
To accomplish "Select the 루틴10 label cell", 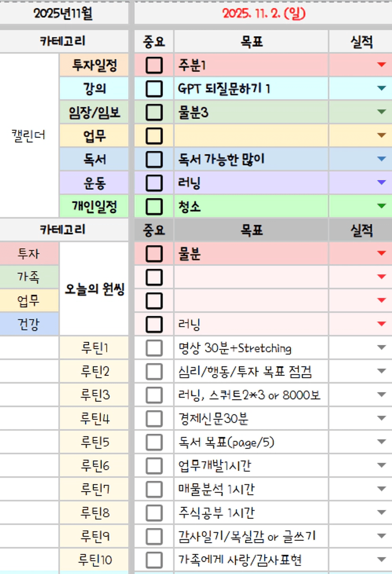I will point(94,560).
